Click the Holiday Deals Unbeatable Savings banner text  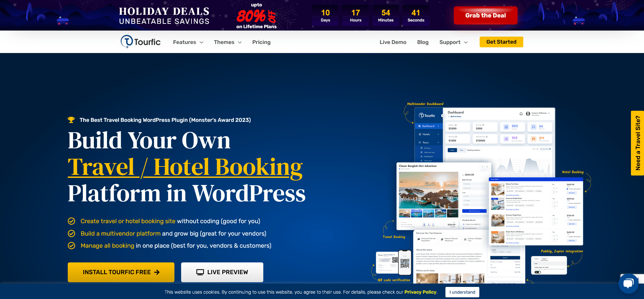click(164, 16)
